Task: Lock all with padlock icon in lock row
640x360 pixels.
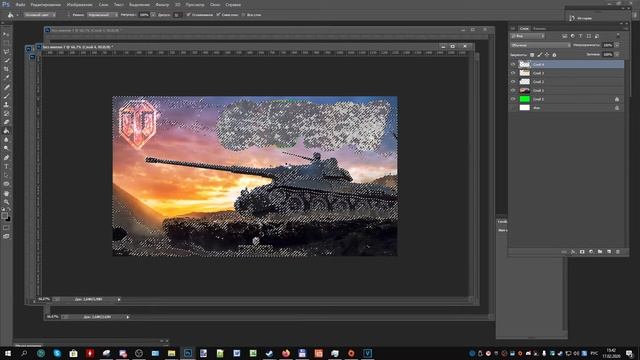Action: click(554, 55)
